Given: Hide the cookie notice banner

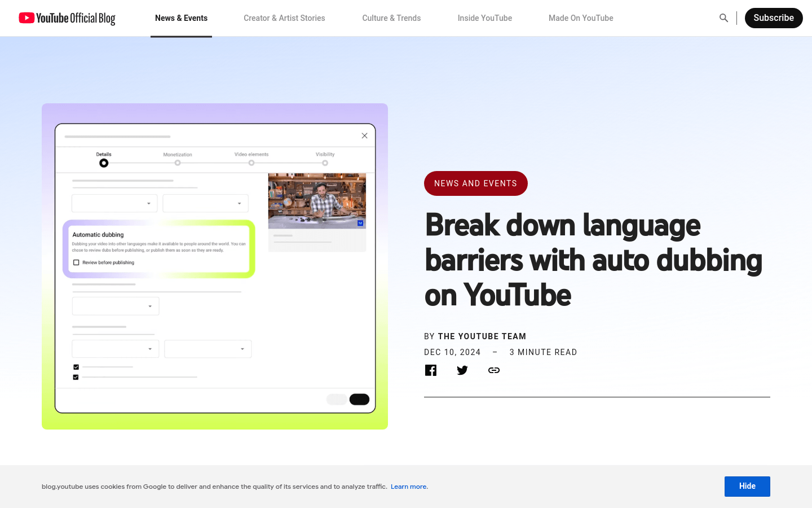Looking at the screenshot, I should click(747, 487).
